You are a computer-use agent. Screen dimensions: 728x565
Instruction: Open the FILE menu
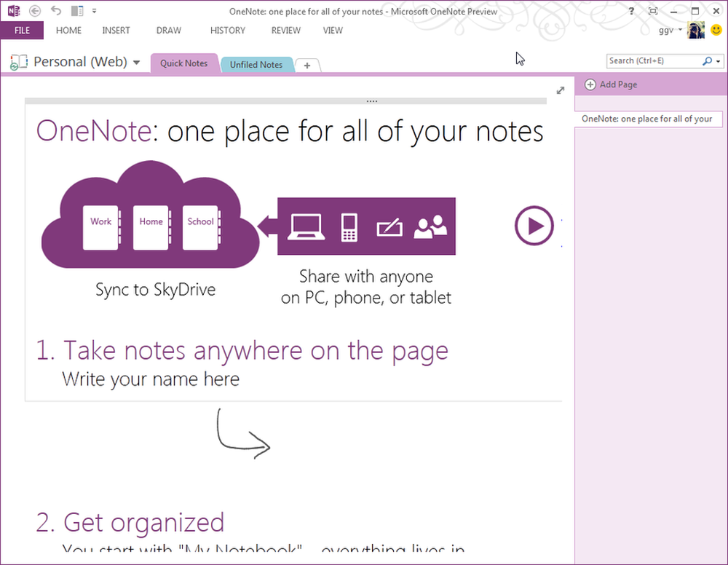tap(22, 31)
